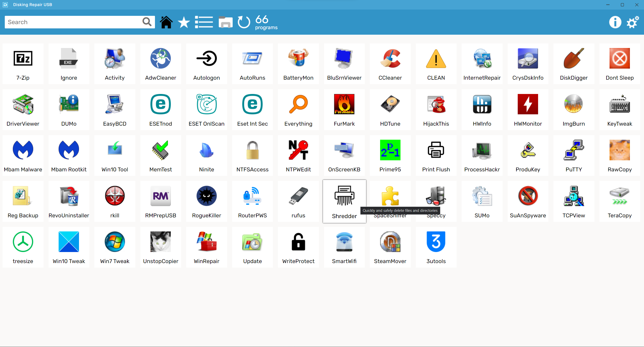Open treesize
This screenshot has height=347, width=644.
(23, 247)
